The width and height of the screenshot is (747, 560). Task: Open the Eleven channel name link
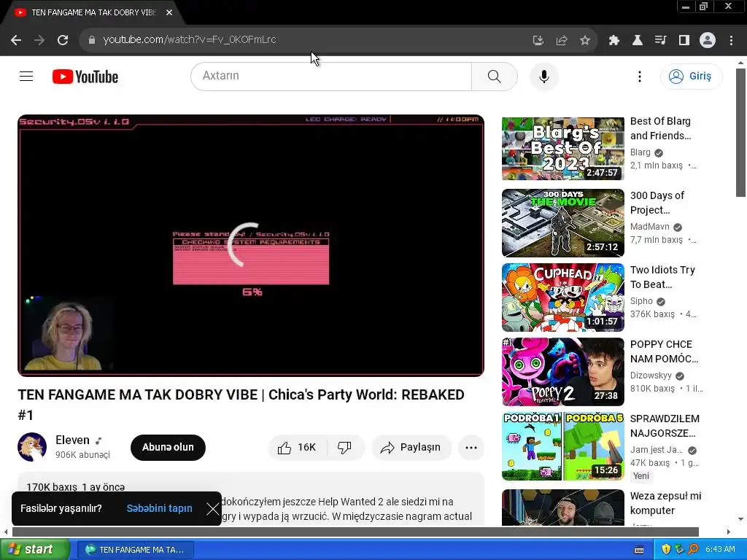72,440
